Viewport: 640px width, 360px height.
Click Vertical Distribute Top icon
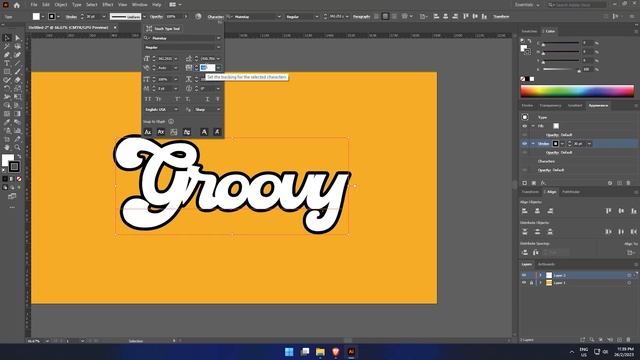click(525, 232)
